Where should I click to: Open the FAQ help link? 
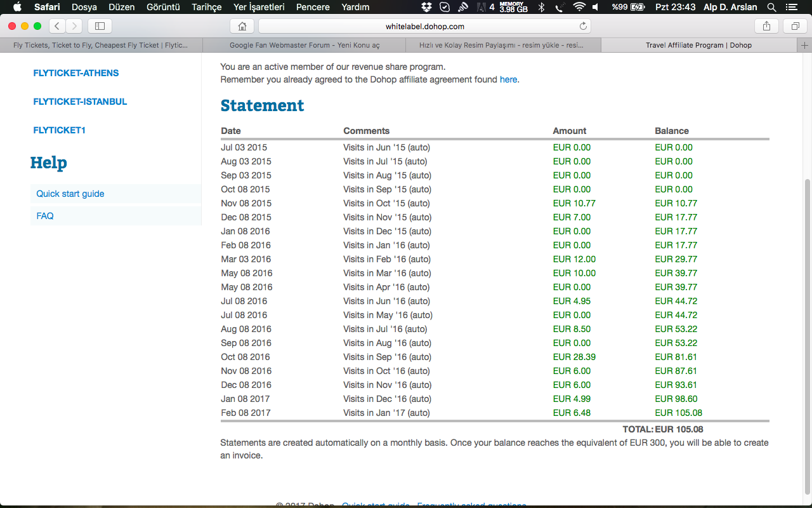coord(45,216)
